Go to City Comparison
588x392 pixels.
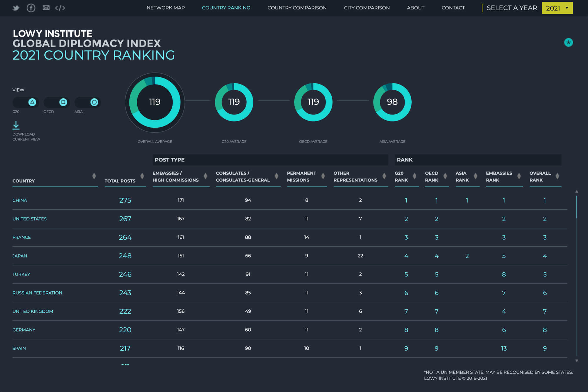pyautogui.click(x=367, y=8)
